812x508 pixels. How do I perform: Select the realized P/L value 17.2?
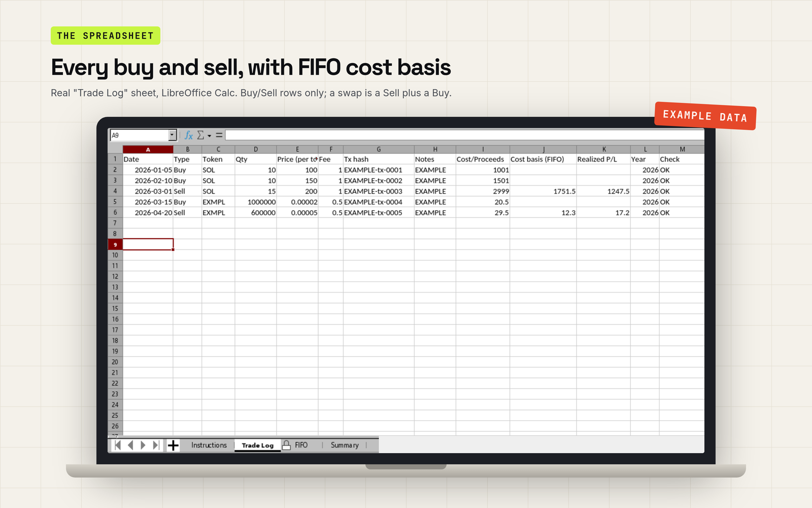604,213
